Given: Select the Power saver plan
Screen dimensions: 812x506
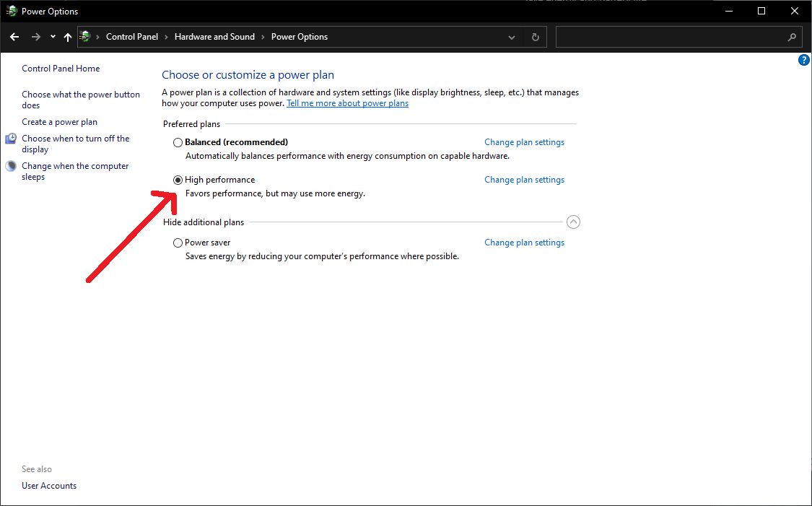Looking at the screenshot, I should tap(178, 243).
